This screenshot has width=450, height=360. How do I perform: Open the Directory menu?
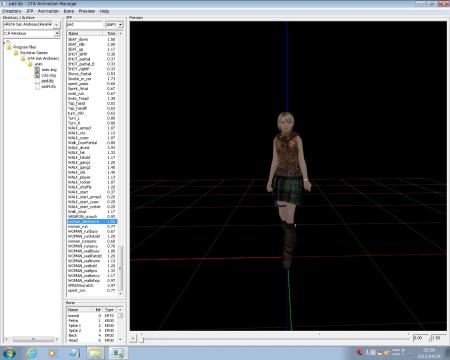(12, 11)
